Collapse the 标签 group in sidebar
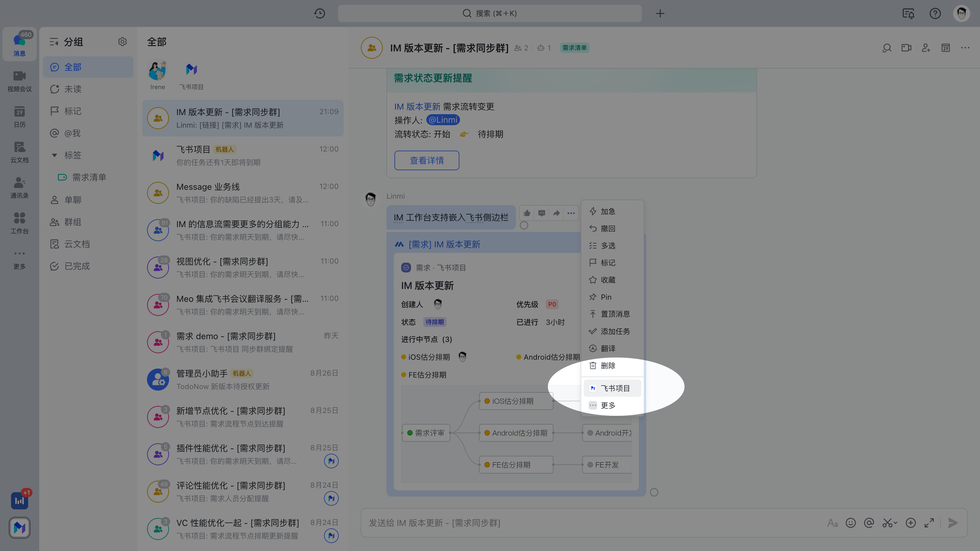 (x=55, y=155)
